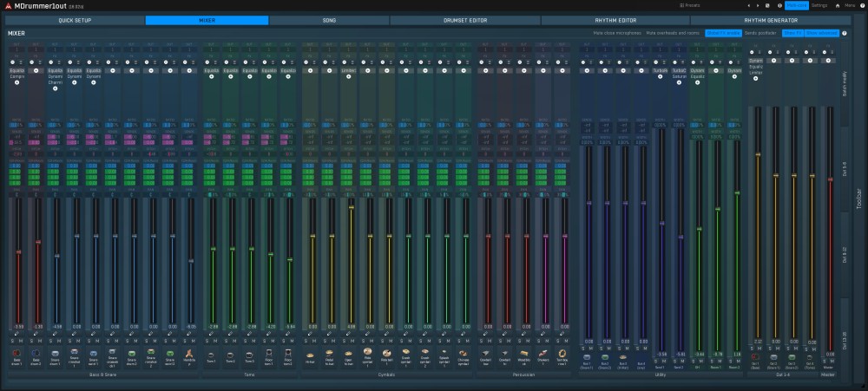Open Settings in the top bar
The width and height of the screenshot is (868, 391).
[x=819, y=5]
